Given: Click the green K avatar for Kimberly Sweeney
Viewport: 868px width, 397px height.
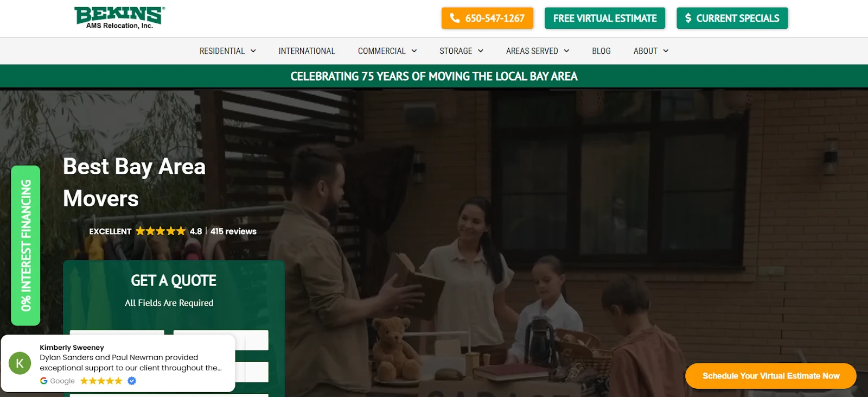Looking at the screenshot, I should tap(20, 363).
